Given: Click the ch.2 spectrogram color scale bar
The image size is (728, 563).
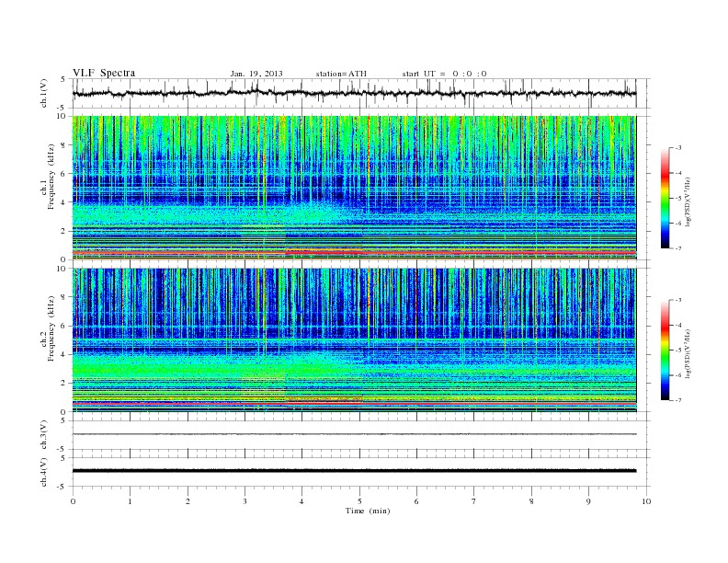Looking at the screenshot, I should 665,350.
